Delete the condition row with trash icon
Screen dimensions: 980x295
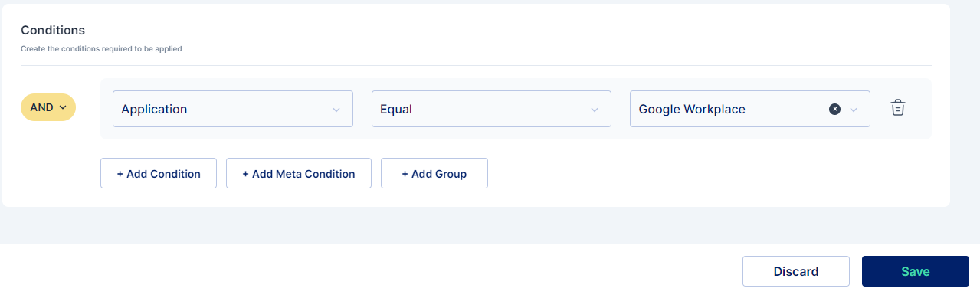[x=898, y=108]
